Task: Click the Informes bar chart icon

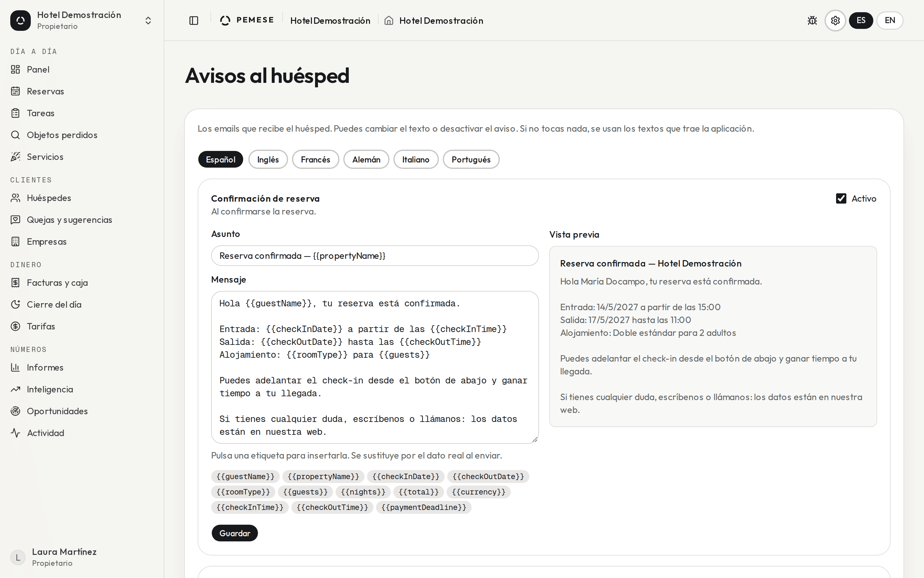Action: (15, 367)
